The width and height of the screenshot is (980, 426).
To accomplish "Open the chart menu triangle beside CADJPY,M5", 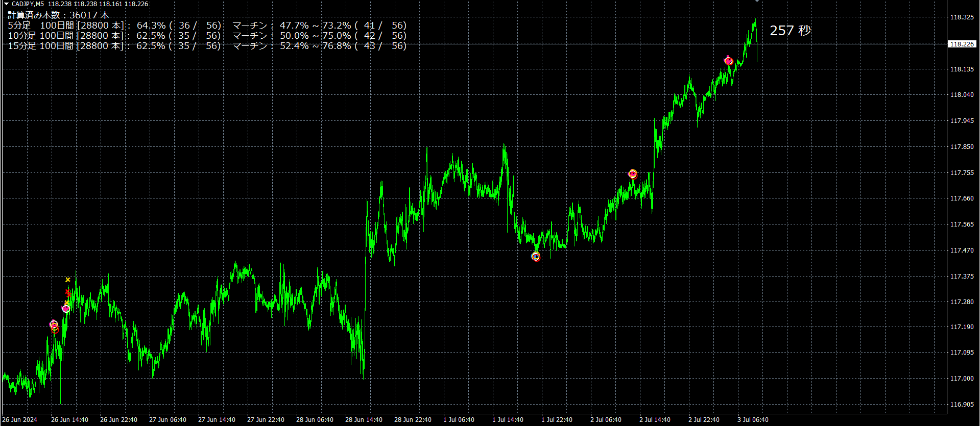I will pyautogui.click(x=6, y=4).
